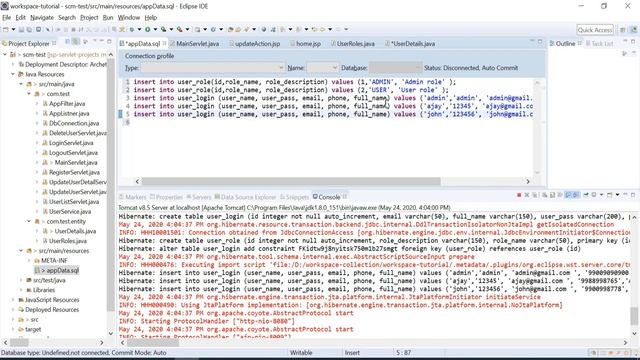Viewport: 640px width, 360px height.
Task: Open the File menu
Action: [7, 18]
